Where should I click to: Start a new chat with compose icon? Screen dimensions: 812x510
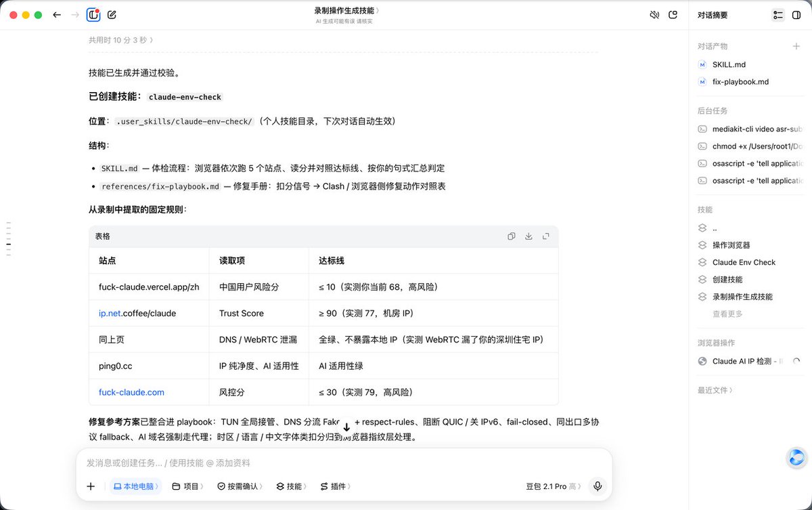coord(112,14)
